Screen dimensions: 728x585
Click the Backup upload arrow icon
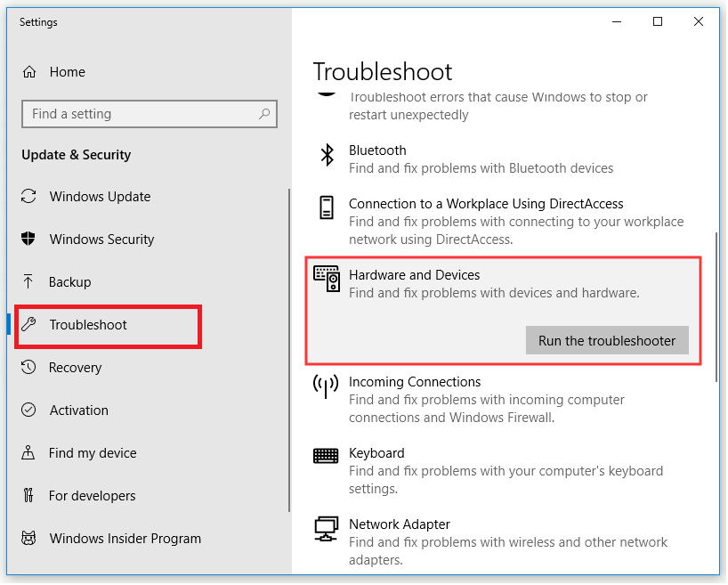(28, 281)
